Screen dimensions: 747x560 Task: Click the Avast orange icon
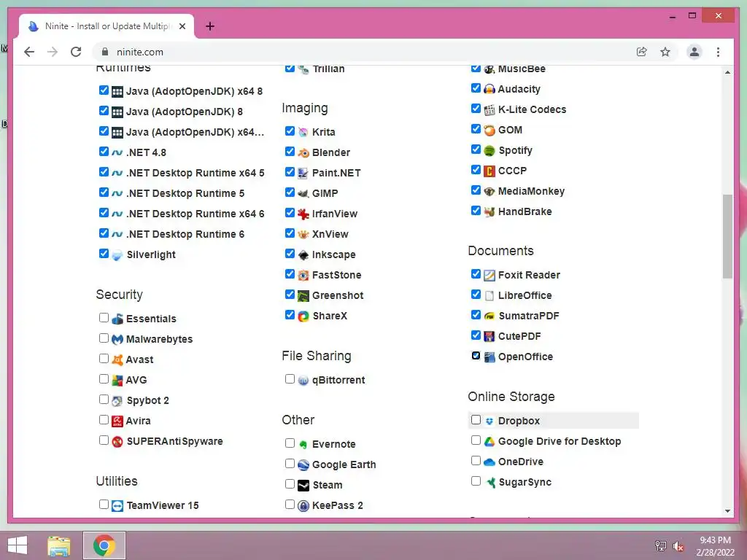click(117, 360)
